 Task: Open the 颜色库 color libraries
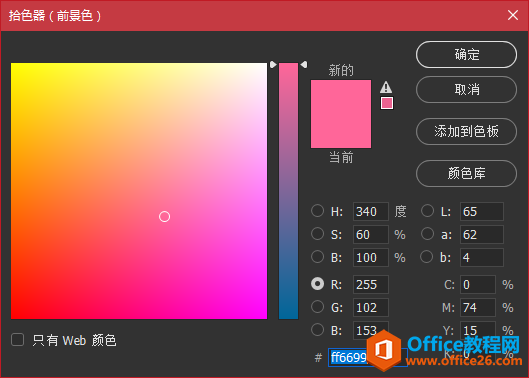click(x=466, y=173)
